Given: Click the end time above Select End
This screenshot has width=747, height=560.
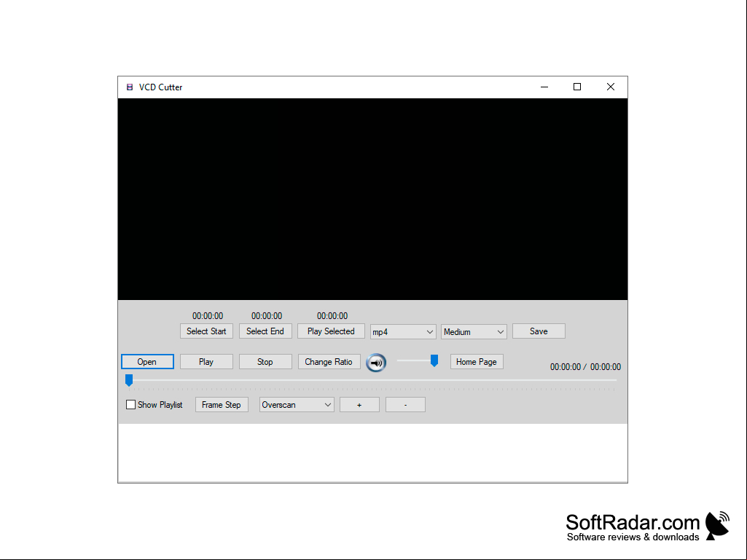Looking at the screenshot, I should (x=267, y=316).
